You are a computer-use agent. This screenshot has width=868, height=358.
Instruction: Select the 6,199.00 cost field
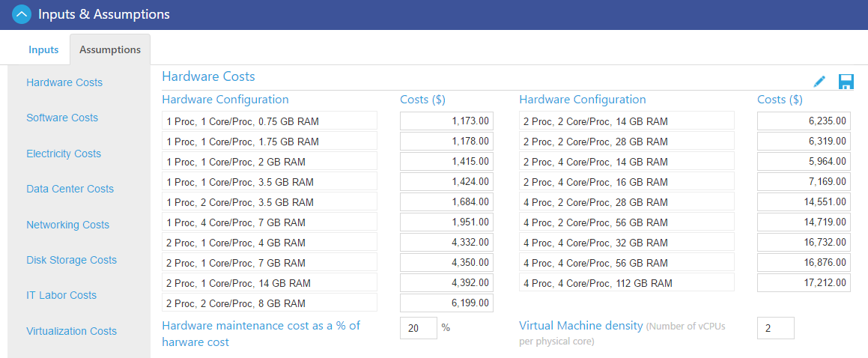(446, 303)
